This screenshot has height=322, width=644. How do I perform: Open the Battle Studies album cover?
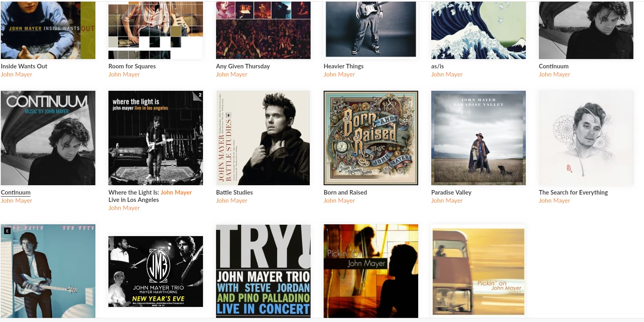(x=263, y=138)
